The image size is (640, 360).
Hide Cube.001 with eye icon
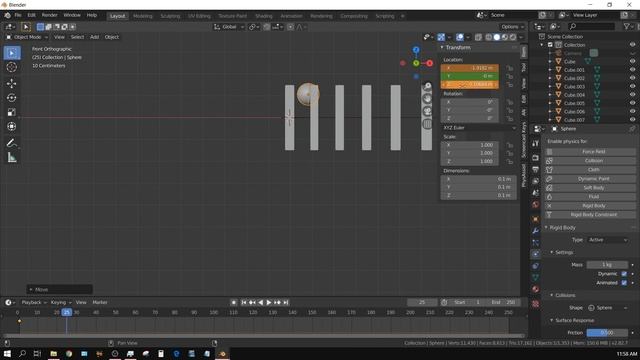632,70
